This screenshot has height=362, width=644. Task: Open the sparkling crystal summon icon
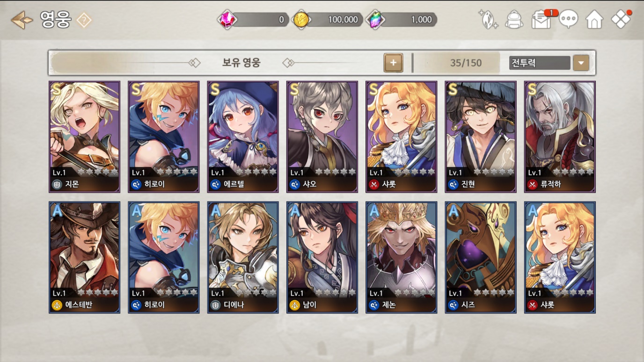point(488,20)
